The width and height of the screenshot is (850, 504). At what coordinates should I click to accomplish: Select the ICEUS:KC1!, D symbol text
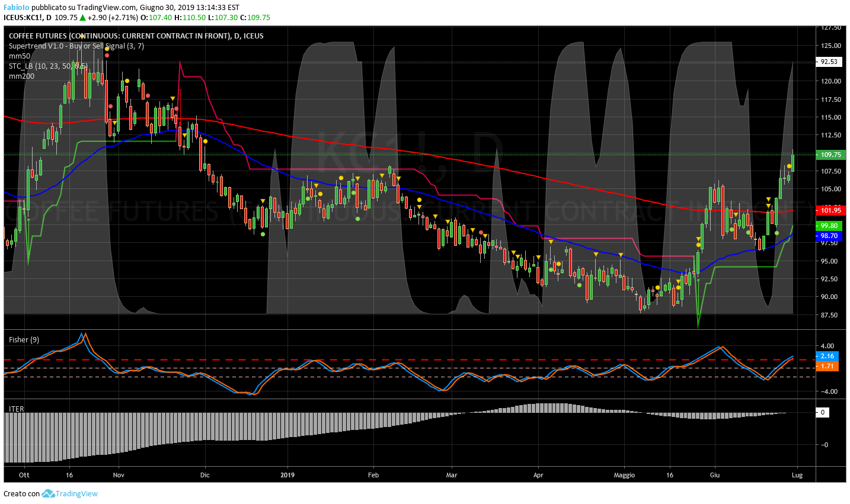pyautogui.click(x=27, y=18)
